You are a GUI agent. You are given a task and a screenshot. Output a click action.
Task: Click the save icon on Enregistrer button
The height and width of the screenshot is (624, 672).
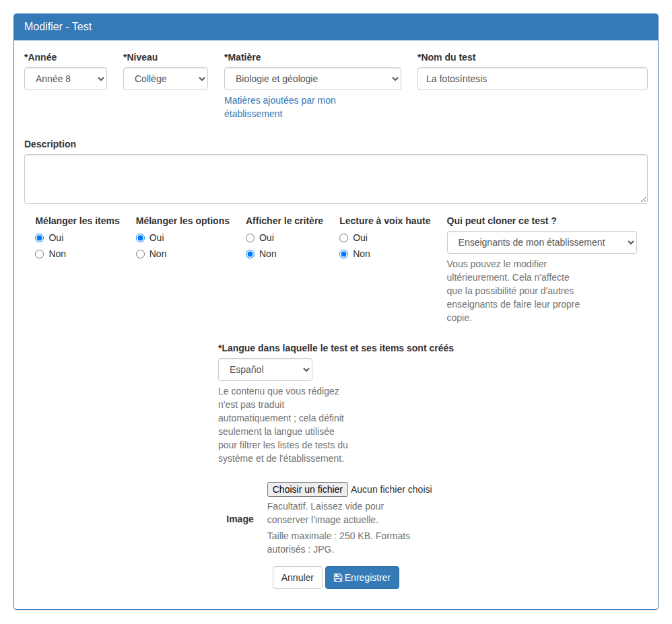338,578
